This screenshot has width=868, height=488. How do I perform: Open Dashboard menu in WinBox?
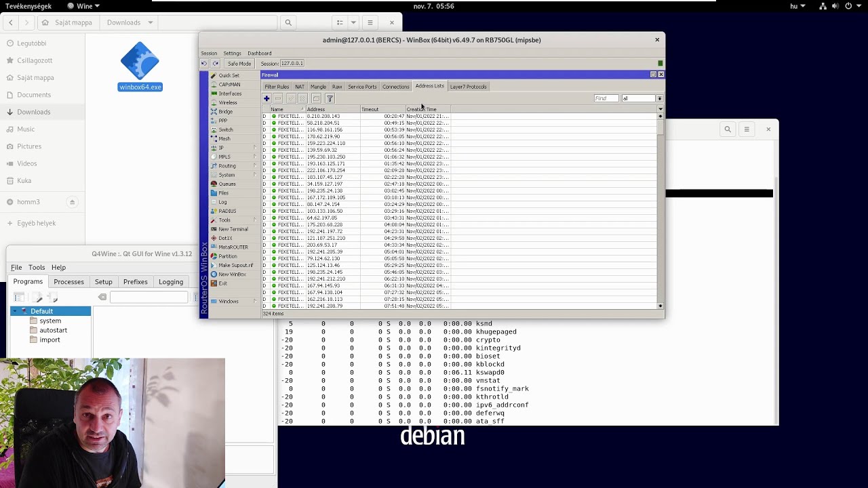(259, 53)
